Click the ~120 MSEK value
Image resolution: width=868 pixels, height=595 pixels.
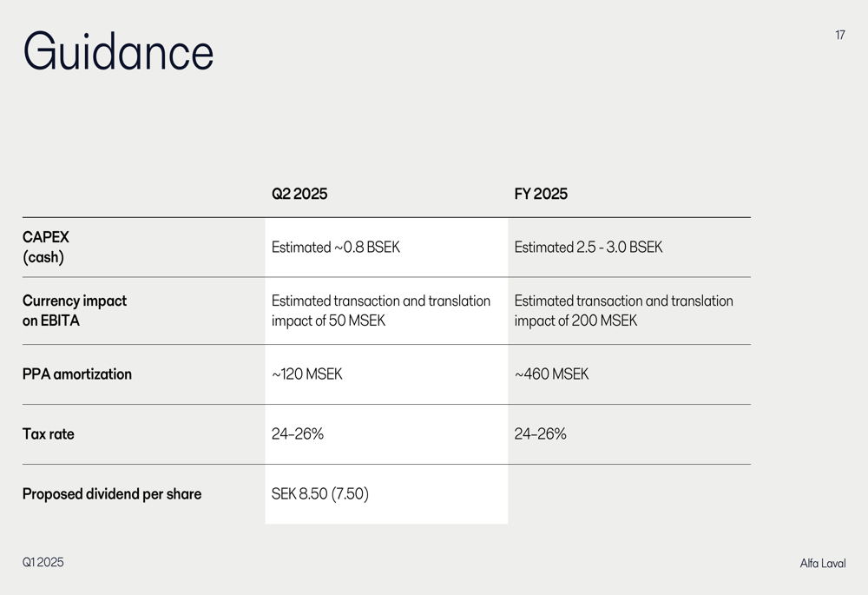(307, 374)
